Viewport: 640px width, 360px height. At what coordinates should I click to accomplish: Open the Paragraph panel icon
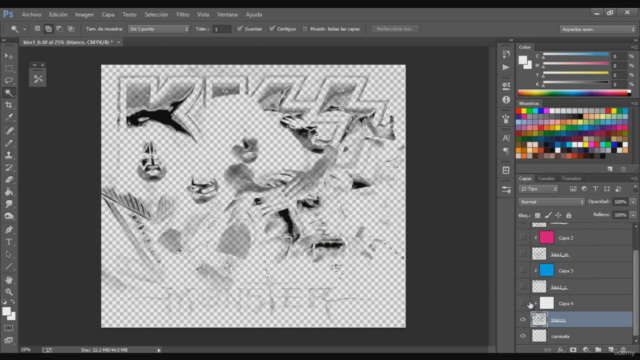click(x=506, y=151)
